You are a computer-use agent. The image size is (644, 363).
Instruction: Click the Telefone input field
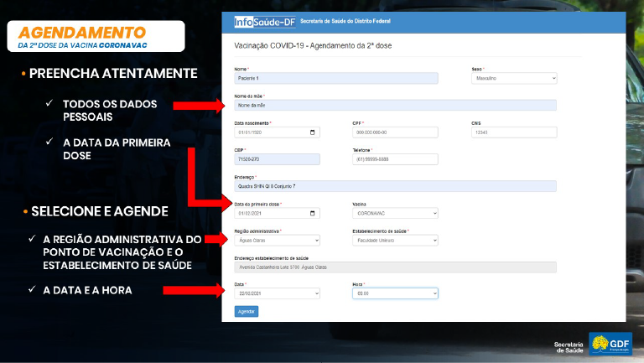click(395, 159)
